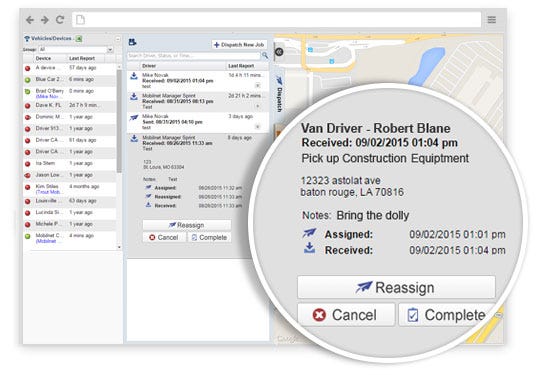Go back with the browser back arrow

tap(30, 20)
